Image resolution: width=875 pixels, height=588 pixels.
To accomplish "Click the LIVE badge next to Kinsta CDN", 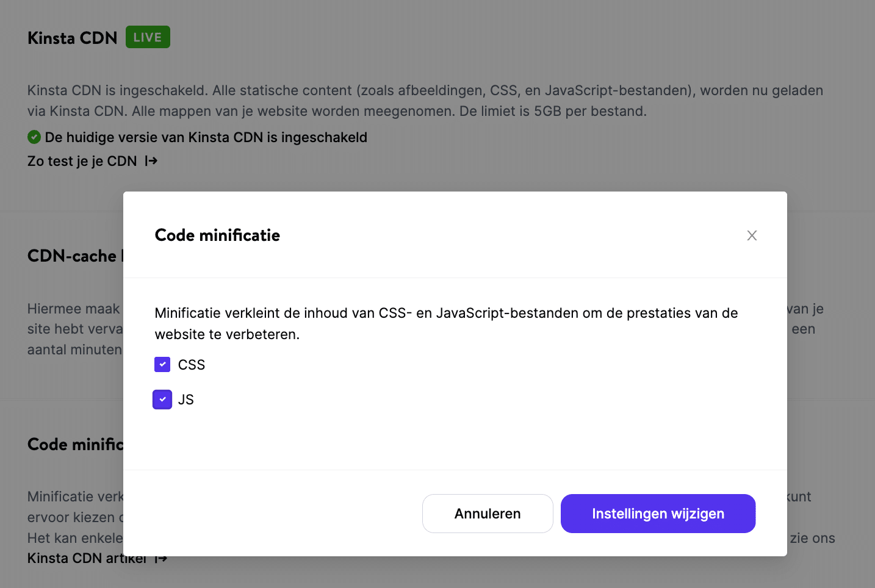I will [x=147, y=37].
